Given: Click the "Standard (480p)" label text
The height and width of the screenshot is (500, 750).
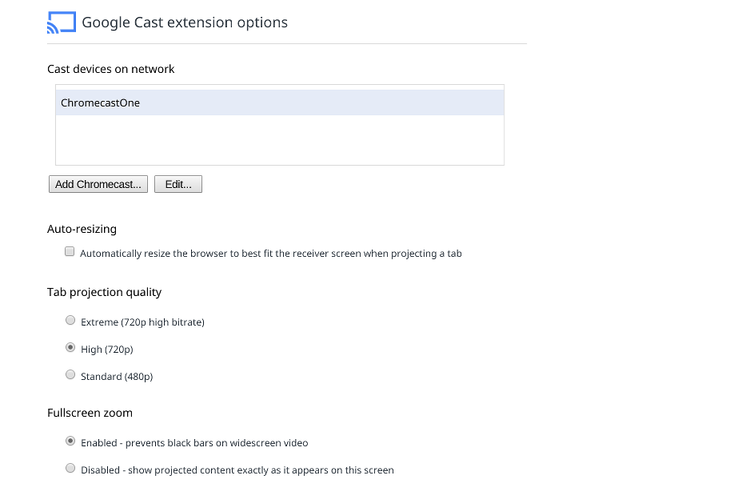Looking at the screenshot, I should pyautogui.click(x=117, y=377).
